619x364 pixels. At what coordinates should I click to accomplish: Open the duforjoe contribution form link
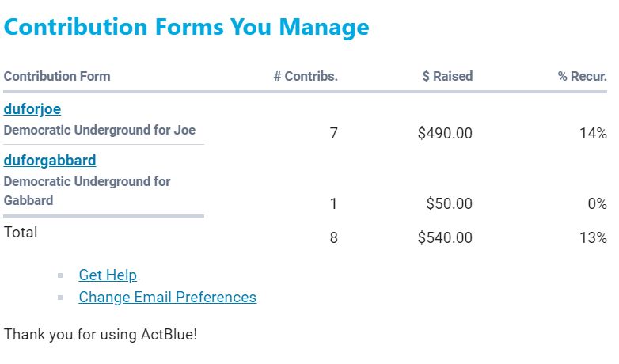click(32, 109)
